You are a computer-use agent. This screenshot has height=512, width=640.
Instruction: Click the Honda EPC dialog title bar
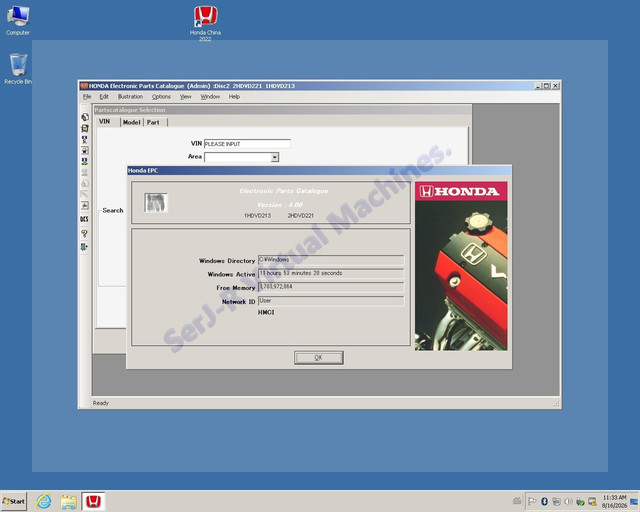click(x=319, y=170)
